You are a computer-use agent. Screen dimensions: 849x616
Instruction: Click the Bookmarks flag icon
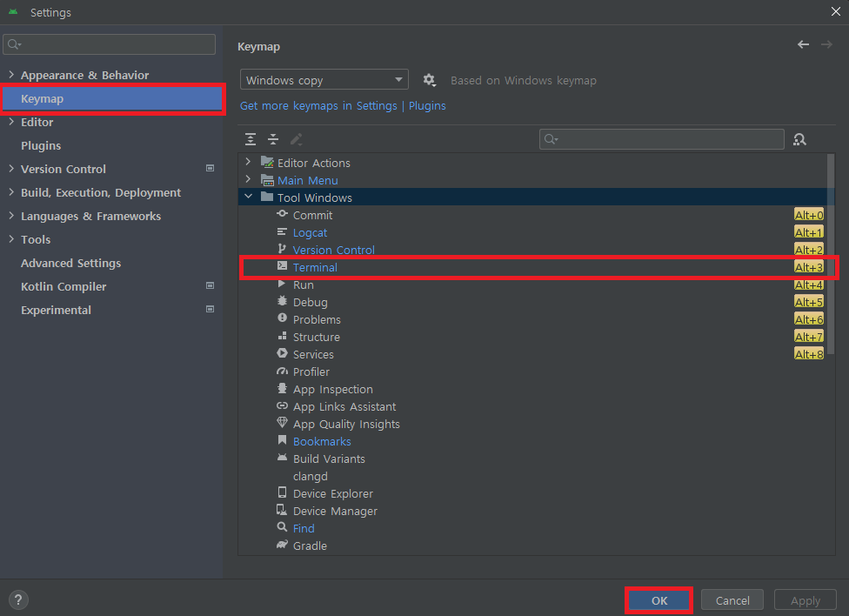282,440
